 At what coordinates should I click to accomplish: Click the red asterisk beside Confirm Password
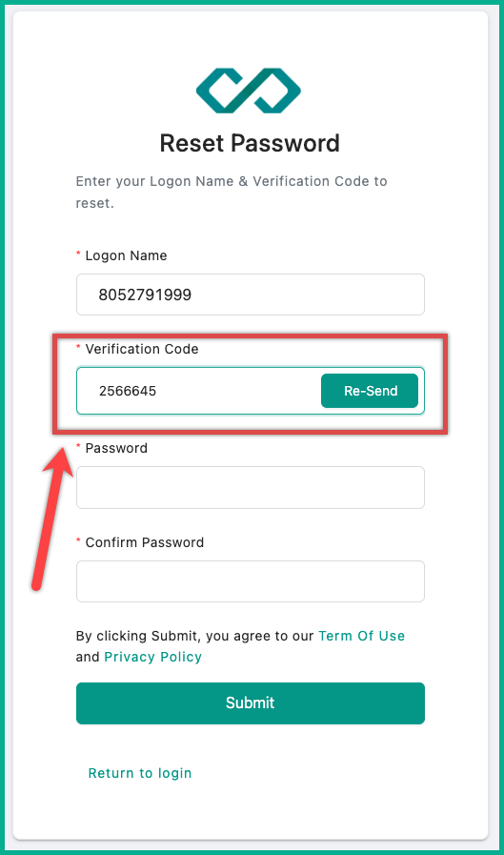point(78,540)
